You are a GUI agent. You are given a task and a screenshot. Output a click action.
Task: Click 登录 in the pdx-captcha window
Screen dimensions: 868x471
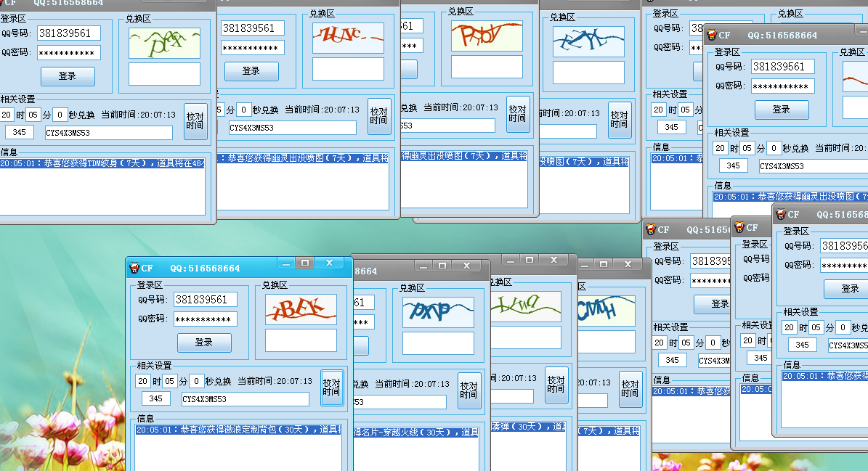pyautogui.click(x=68, y=76)
